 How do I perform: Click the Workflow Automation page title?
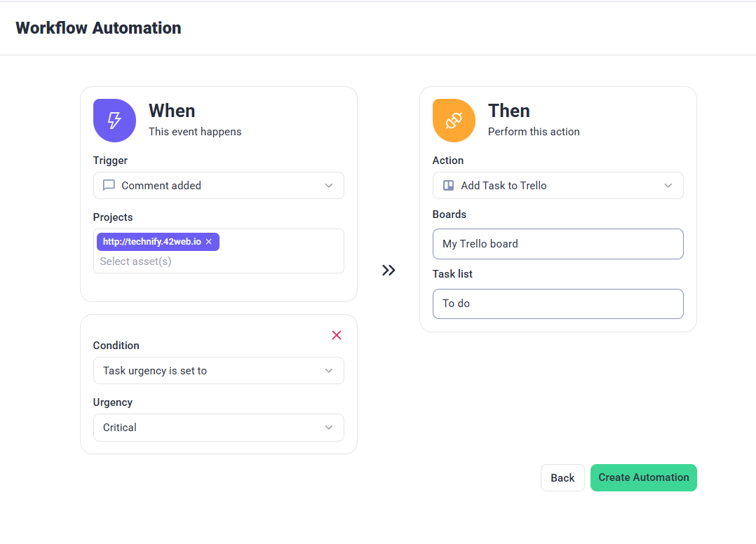tap(98, 28)
